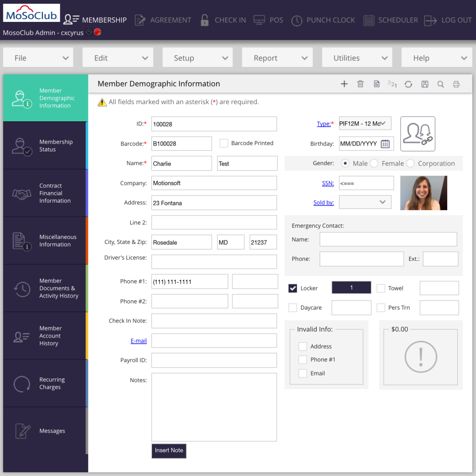Open the Type dropdown showing PIF12M
The image size is (476, 476).
(x=366, y=123)
